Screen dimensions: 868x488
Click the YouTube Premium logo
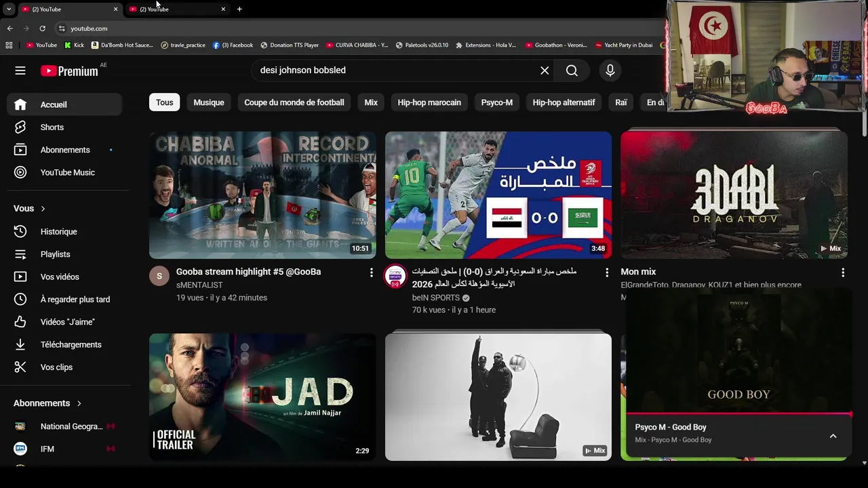(x=69, y=70)
